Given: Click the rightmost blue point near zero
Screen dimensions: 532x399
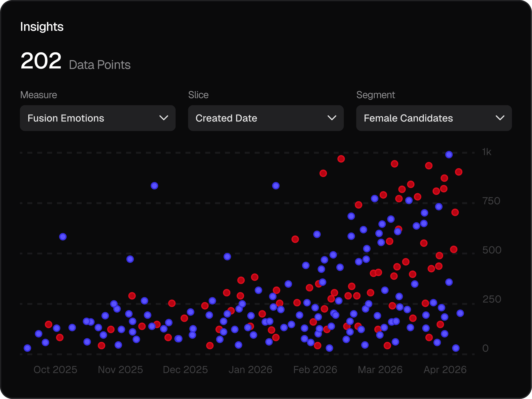Looking at the screenshot, I should pyautogui.click(x=455, y=348).
